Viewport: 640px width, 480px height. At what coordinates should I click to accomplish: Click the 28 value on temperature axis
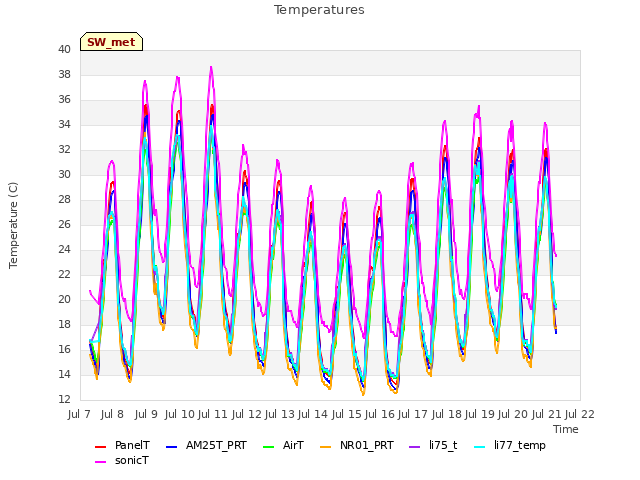[x=64, y=199]
